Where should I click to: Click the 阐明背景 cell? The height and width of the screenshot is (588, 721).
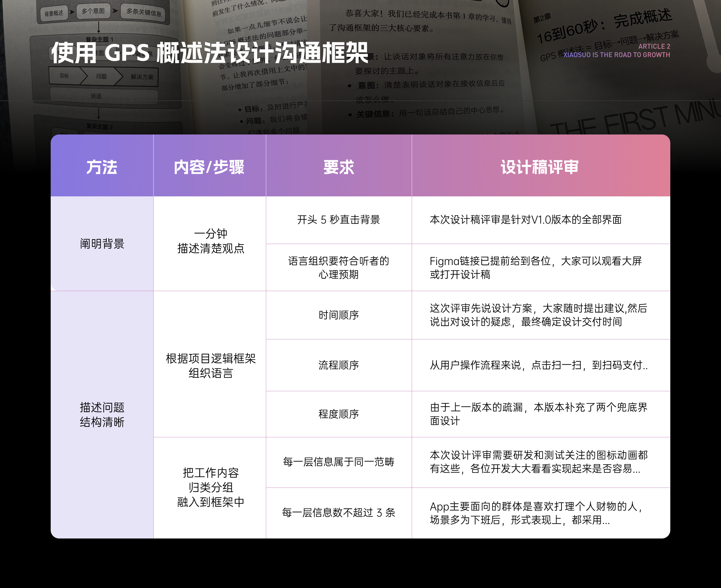102,244
